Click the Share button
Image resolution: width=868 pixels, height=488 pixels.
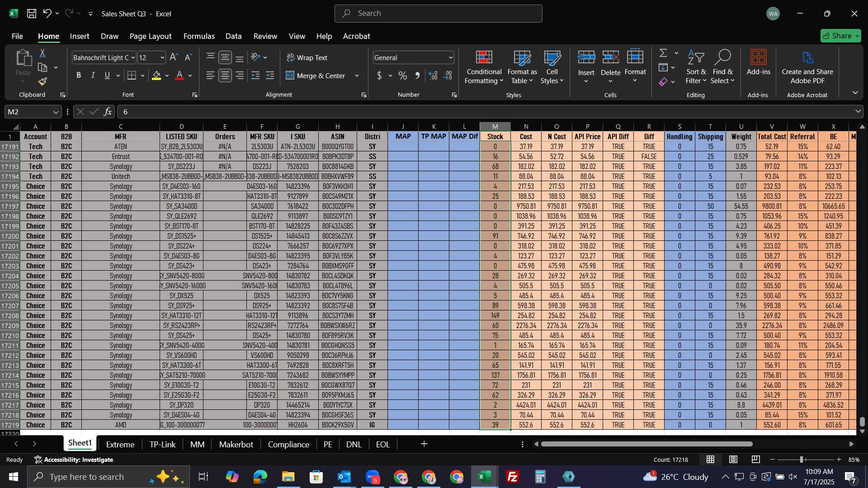[x=840, y=36]
